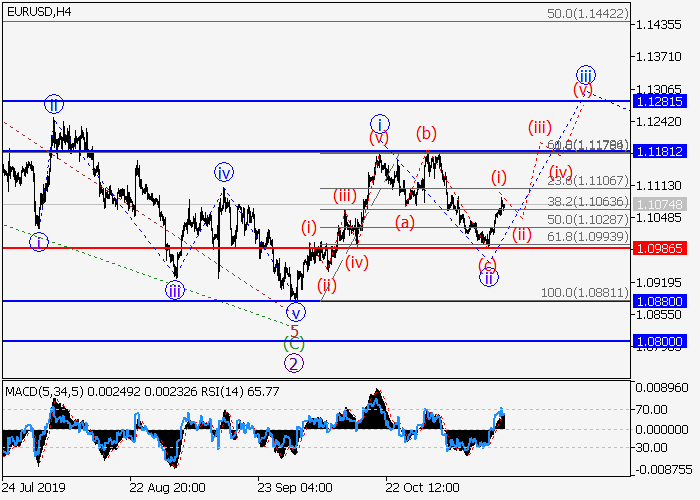Select the 50.0(1.14422) Fibonacci label

588,15
